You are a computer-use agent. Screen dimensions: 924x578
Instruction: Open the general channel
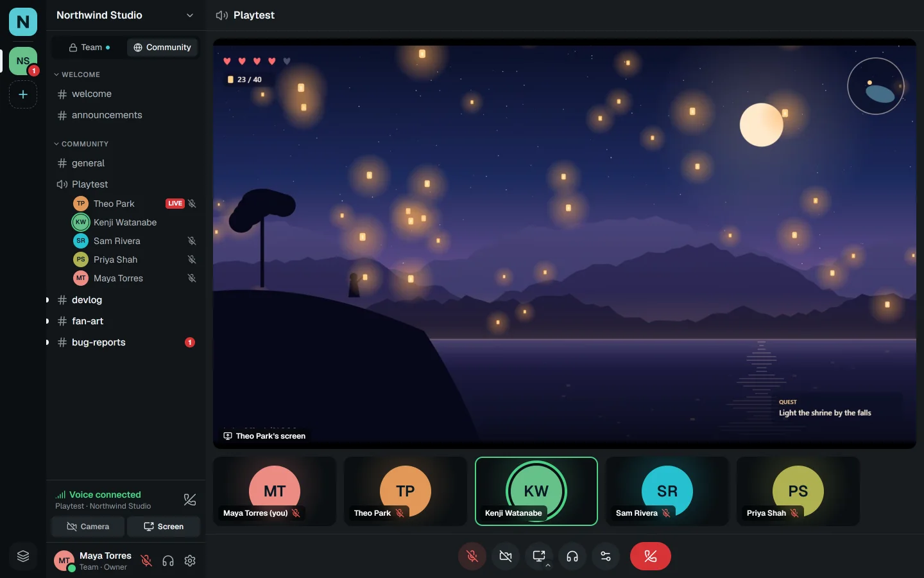pyautogui.click(x=126, y=163)
